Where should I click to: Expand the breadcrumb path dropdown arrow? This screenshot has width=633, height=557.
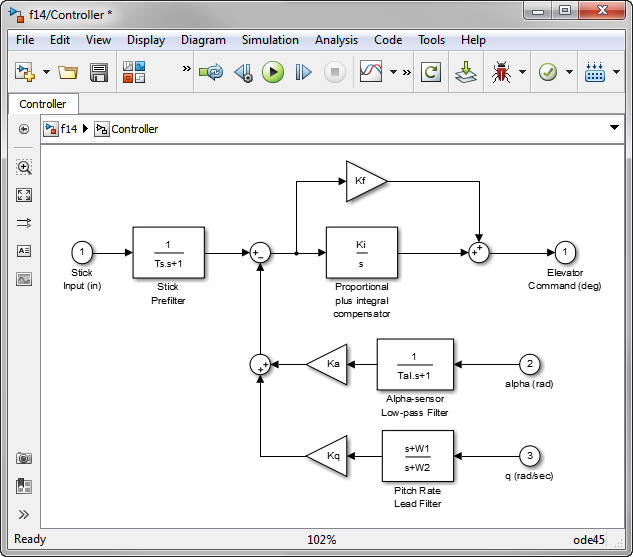click(614, 128)
